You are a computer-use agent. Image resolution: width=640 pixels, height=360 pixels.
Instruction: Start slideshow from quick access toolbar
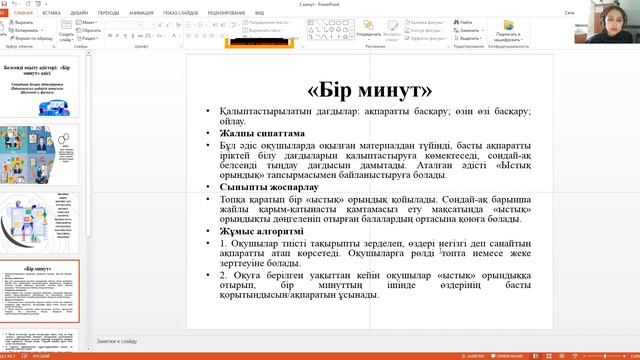click(x=38, y=4)
